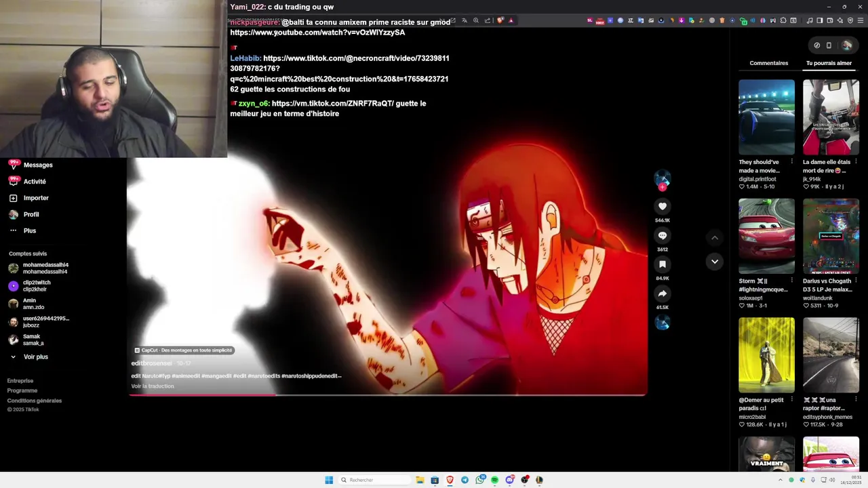Viewport: 868px width, 488px height.
Task: Open the 'una raptor' editsyphonk_memes thumbnail
Action: pos(831,355)
